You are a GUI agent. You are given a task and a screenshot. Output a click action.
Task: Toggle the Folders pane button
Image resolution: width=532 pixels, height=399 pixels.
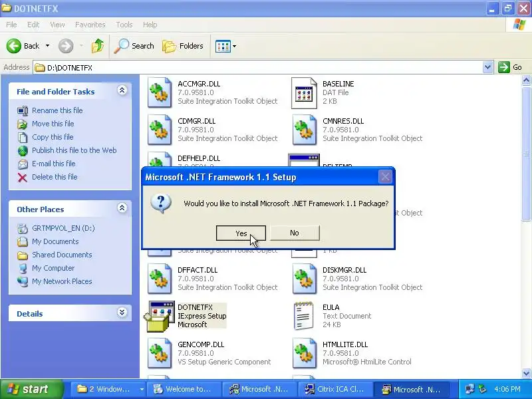point(183,46)
